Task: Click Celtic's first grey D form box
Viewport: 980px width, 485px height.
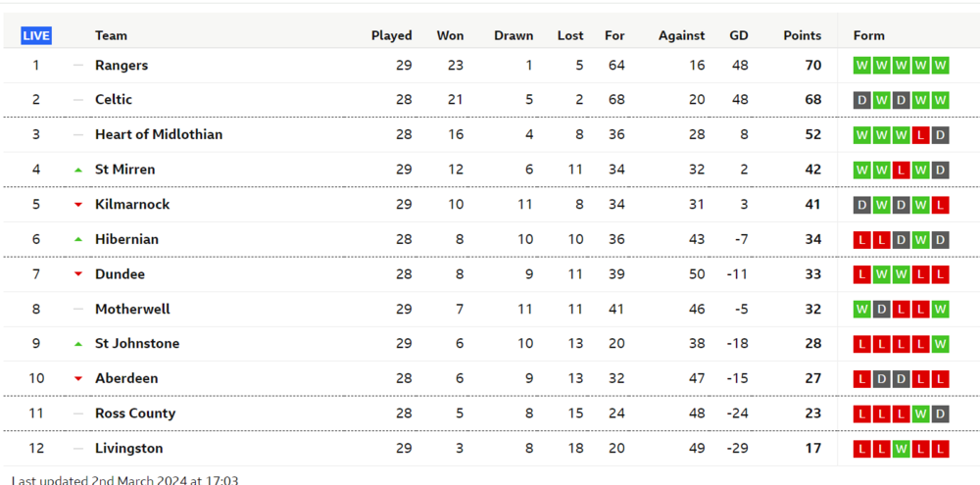Action: (861, 100)
